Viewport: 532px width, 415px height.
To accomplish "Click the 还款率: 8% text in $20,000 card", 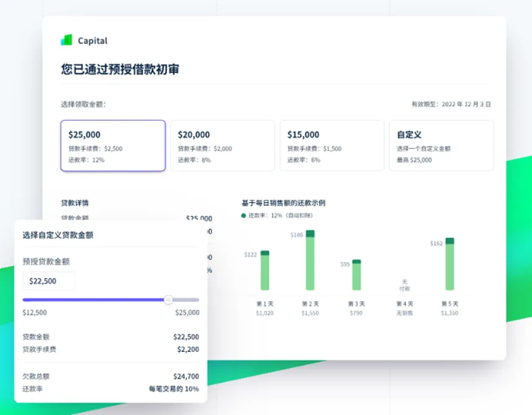I will pos(194,160).
